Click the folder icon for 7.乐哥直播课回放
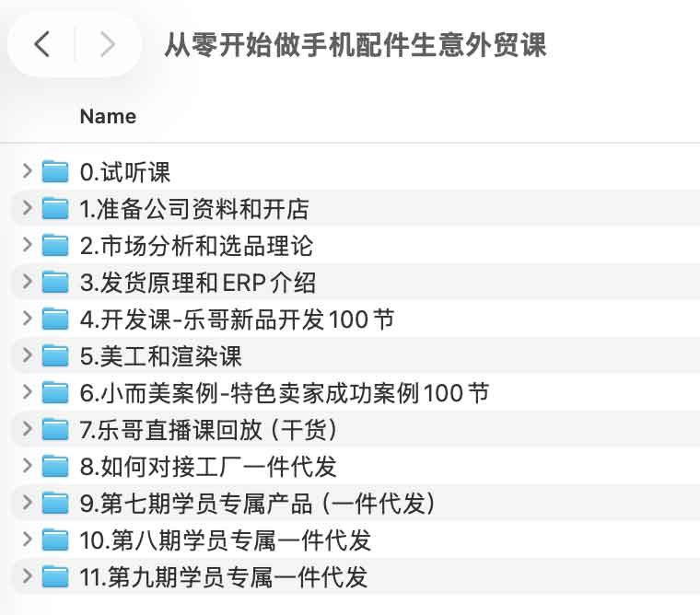The width and height of the screenshot is (700, 615). pos(56,430)
